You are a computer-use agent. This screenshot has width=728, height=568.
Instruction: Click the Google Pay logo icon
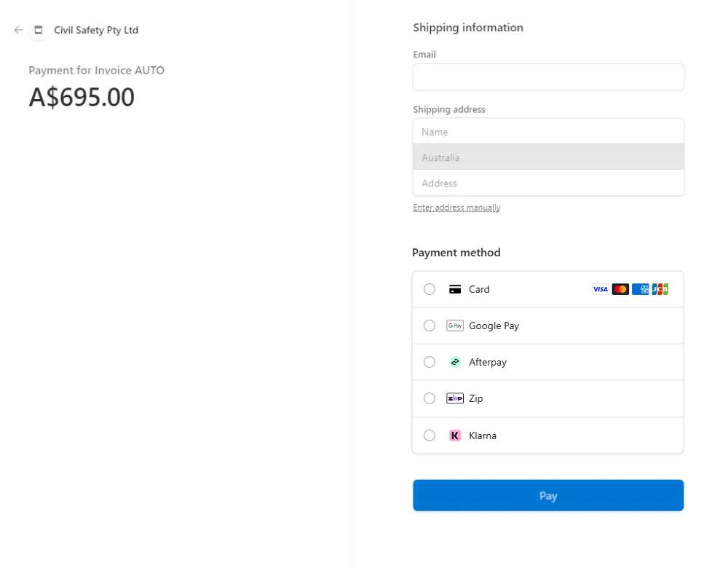pos(455,326)
